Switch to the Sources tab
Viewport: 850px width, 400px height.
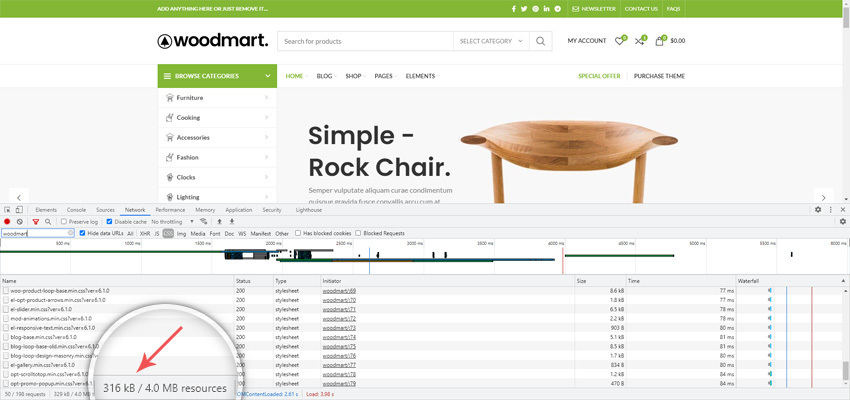tap(105, 210)
